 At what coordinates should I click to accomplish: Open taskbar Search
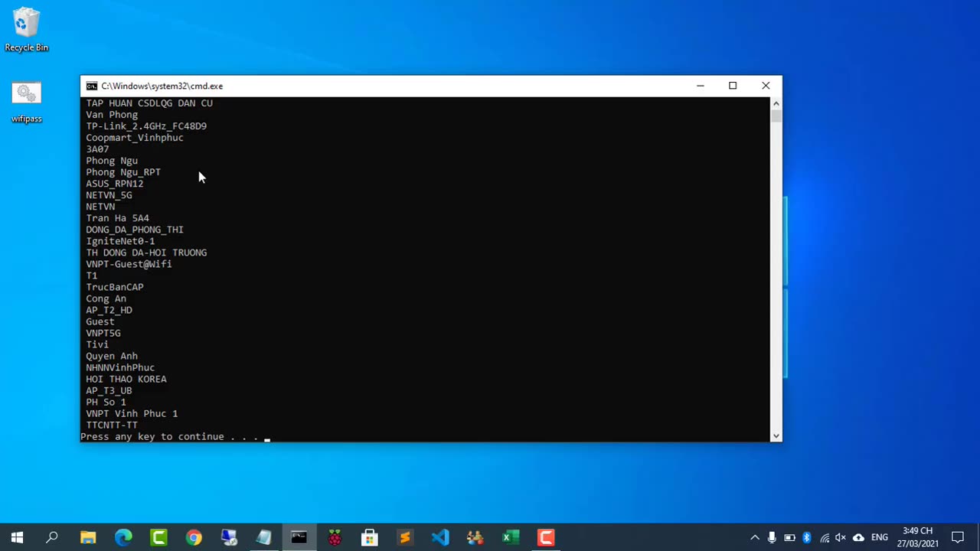click(52, 537)
